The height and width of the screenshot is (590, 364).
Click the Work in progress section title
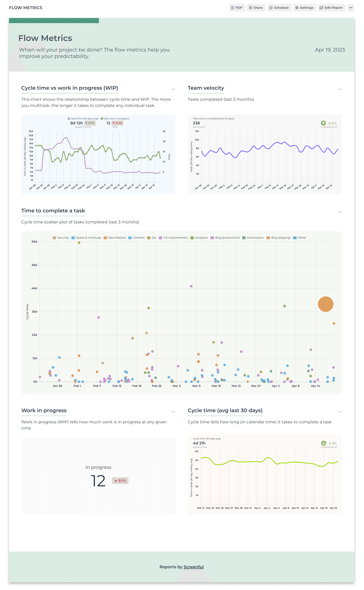[x=44, y=410]
